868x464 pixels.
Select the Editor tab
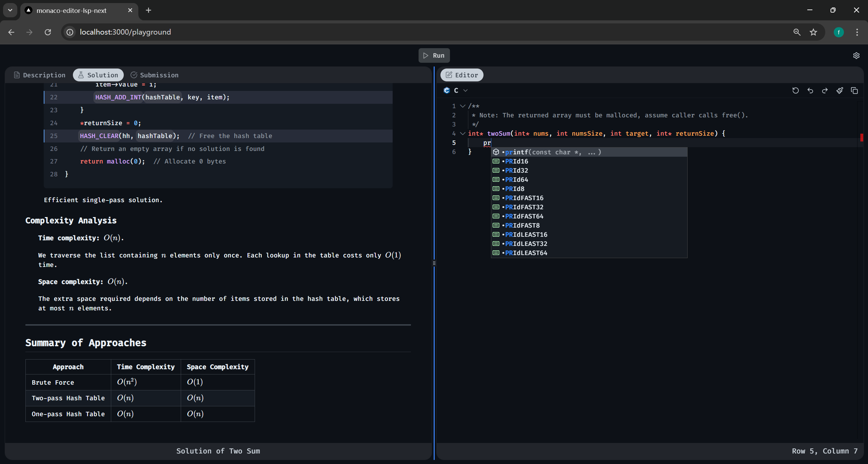462,75
